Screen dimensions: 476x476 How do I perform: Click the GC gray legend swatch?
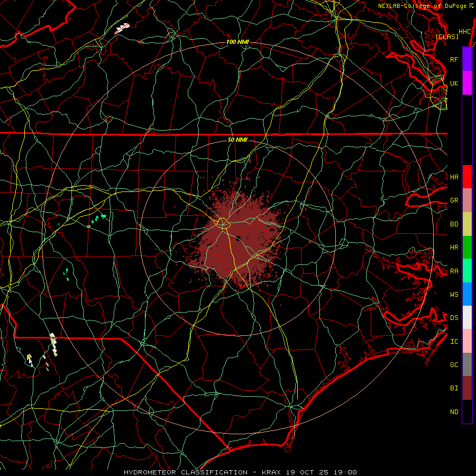(467, 364)
